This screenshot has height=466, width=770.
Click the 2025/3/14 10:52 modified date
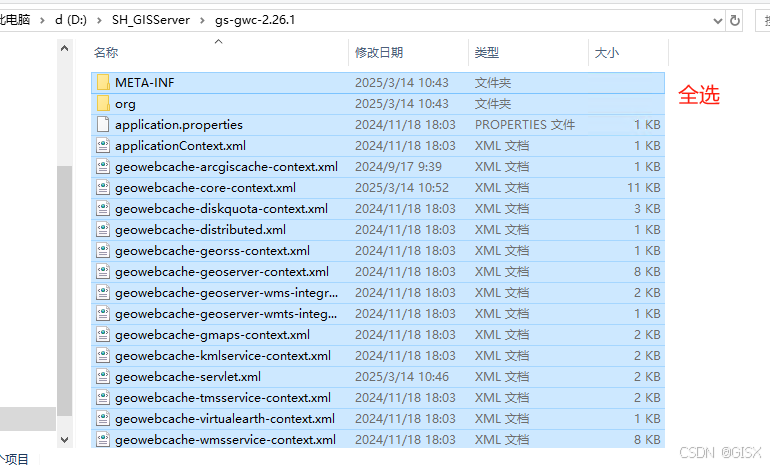[x=402, y=188]
